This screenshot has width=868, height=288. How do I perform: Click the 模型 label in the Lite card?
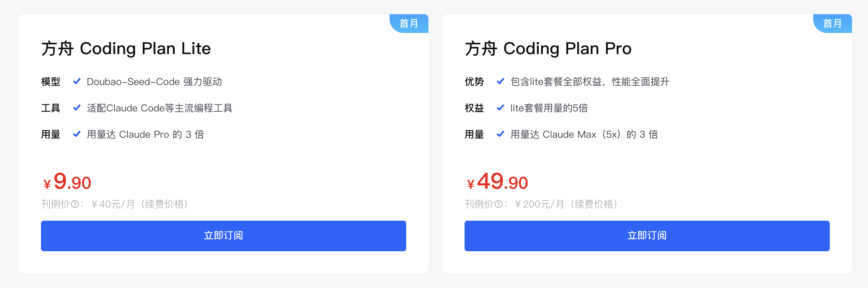(51, 82)
